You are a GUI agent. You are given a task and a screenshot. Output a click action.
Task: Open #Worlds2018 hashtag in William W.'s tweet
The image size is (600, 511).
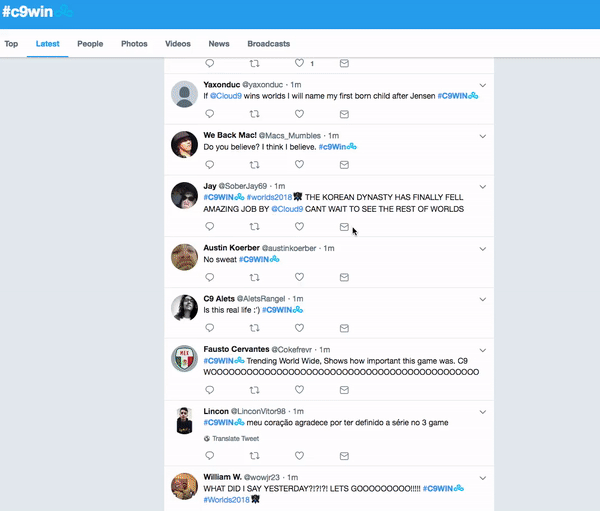pyautogui.click(x=227, y=500)
